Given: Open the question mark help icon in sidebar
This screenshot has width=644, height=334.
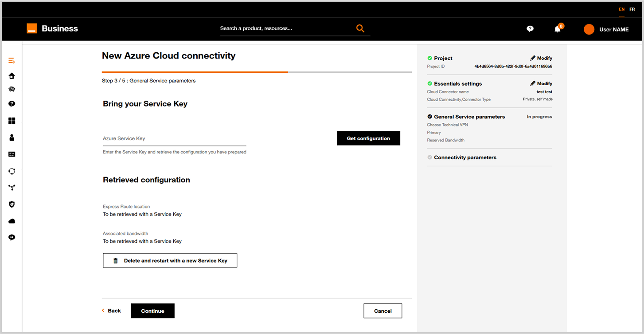Looking at the screenshot, I should 12,104.
